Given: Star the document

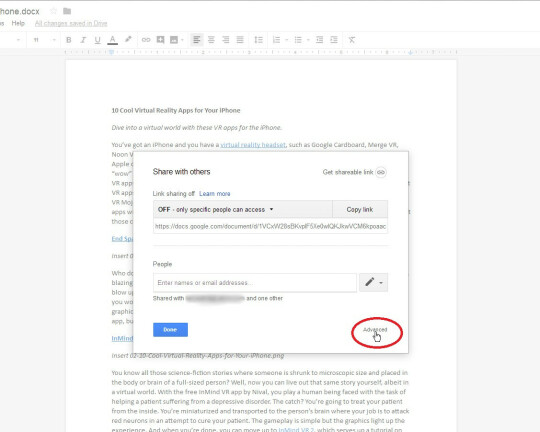Looking at the screenshot, I should click(x=53, y=11).
